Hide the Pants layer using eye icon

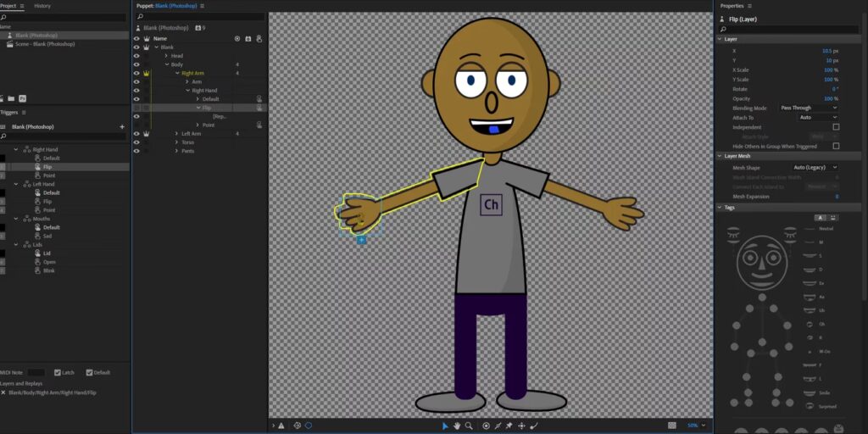[x=136, y=151]
